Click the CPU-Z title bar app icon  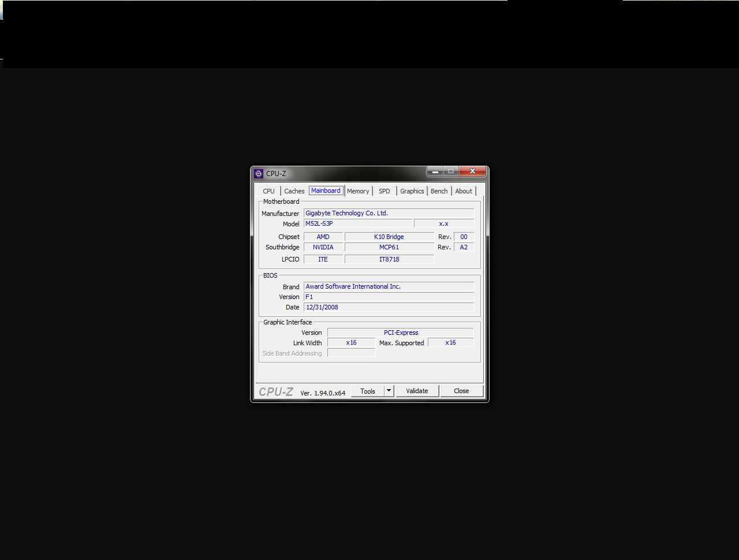point(259,174)
